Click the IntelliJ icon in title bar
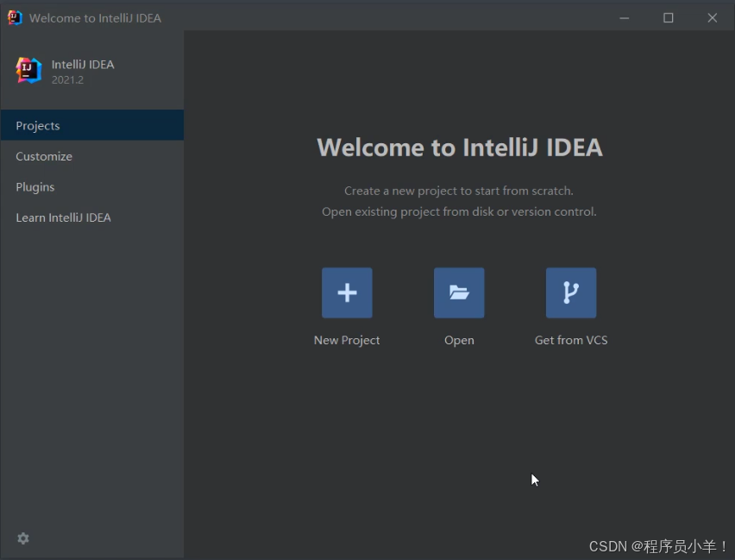Viewport: 735px width, 560px height. (15, 18)
